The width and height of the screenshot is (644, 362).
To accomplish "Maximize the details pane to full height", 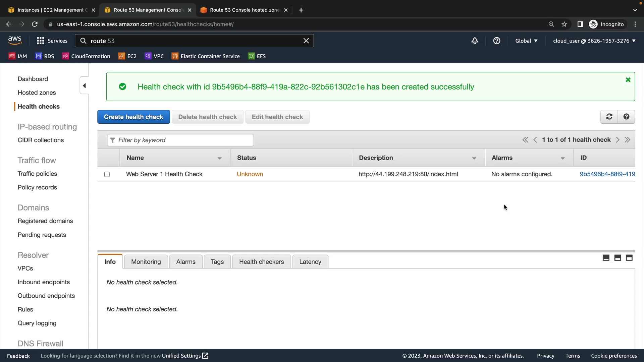I will [x=629, y=258].
